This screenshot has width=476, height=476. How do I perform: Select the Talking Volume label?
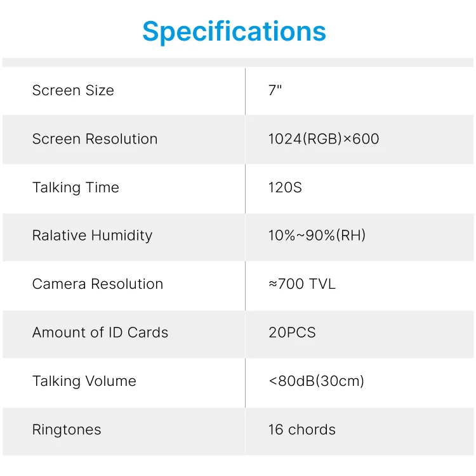tap(84, 381)
